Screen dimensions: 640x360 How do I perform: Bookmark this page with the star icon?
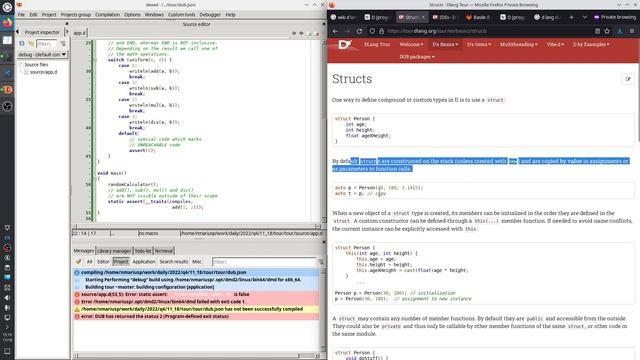607,31
